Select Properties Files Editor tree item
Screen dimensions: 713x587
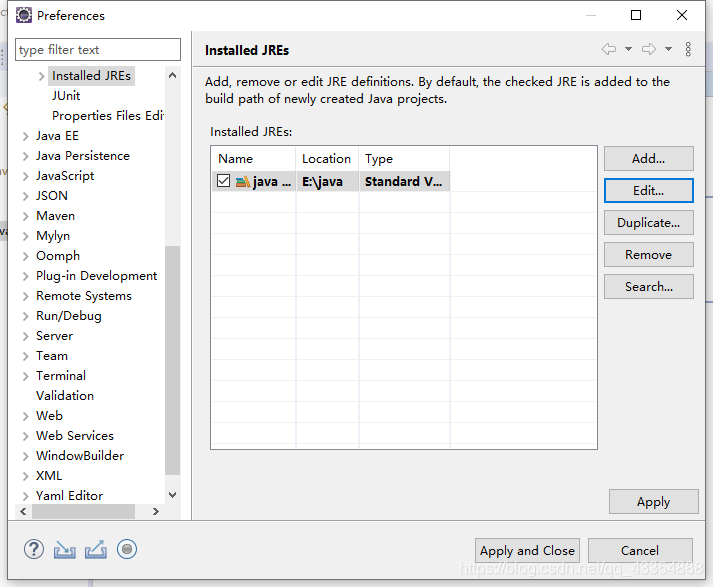108,116
